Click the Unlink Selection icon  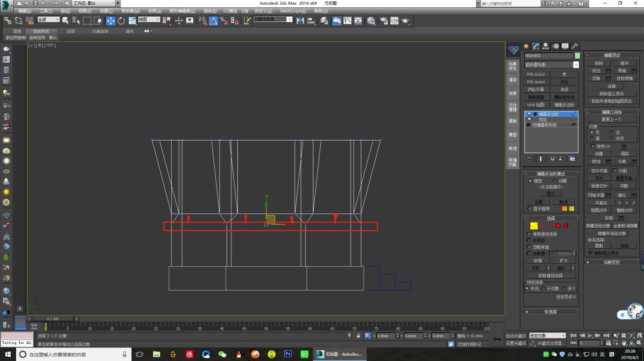click(18, 20)
